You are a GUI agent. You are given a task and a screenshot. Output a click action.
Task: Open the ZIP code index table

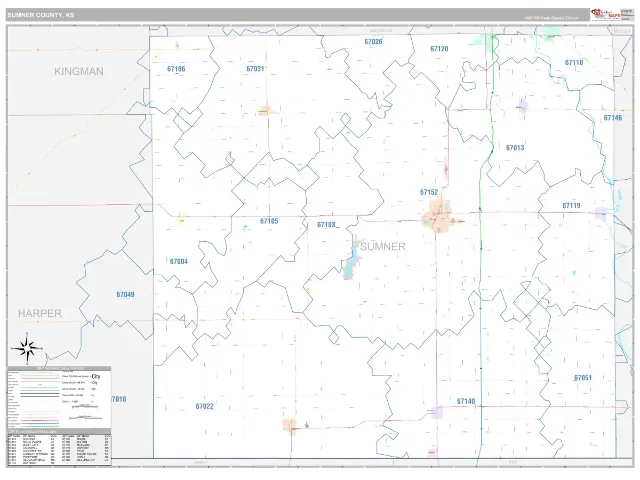(x=59, y=447)
